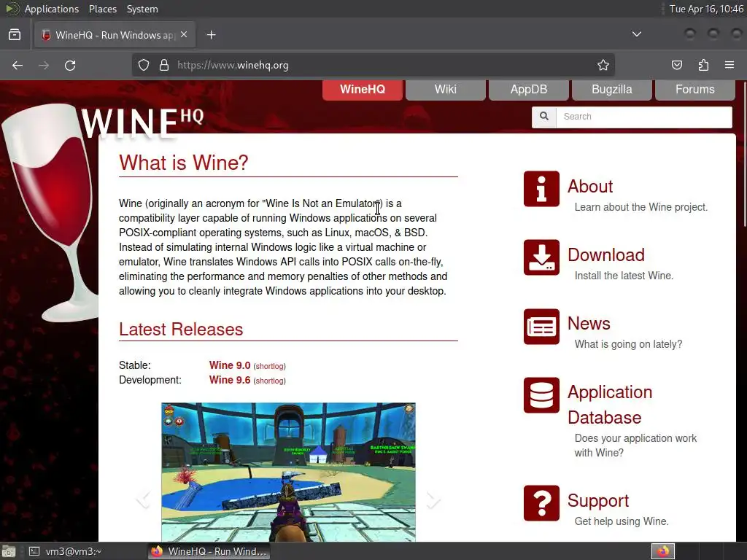
Task: Click the Support question mark icon
Action: coord(541,503)
